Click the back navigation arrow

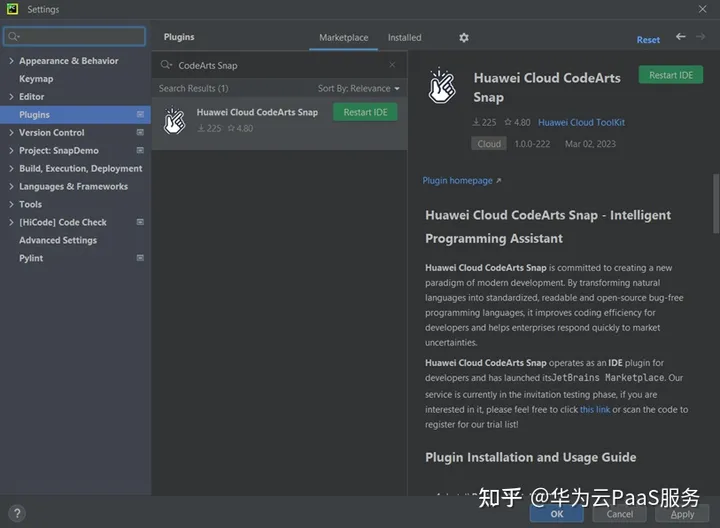click(x=681, y=37)
